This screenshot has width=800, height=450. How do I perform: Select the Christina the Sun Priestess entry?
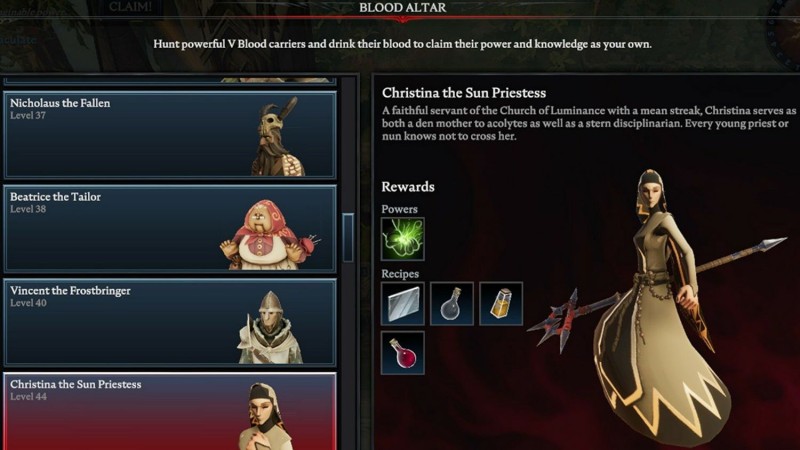(170, 412)
